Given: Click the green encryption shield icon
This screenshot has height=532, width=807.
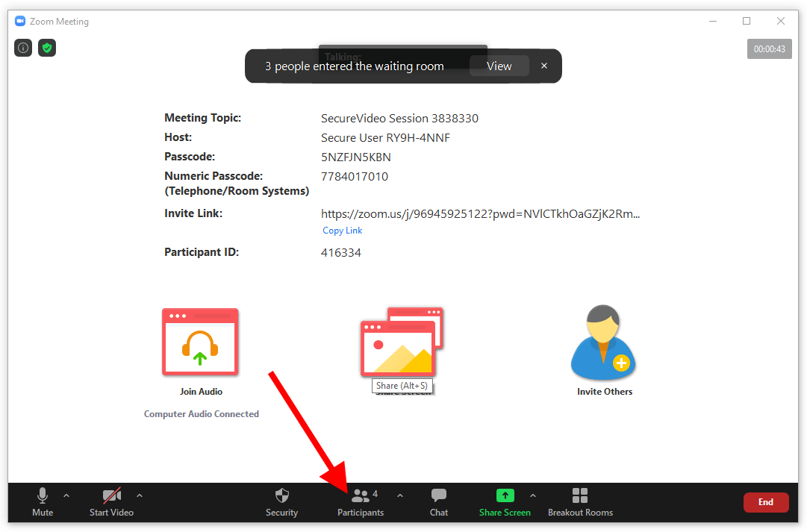Looking at the screenshot, I should (47, 48).
